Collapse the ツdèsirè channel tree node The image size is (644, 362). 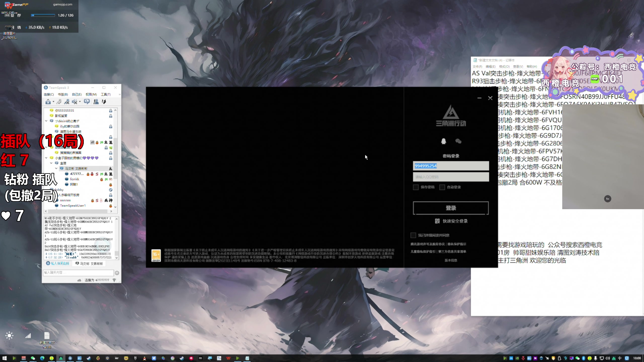tap(46, 121)
